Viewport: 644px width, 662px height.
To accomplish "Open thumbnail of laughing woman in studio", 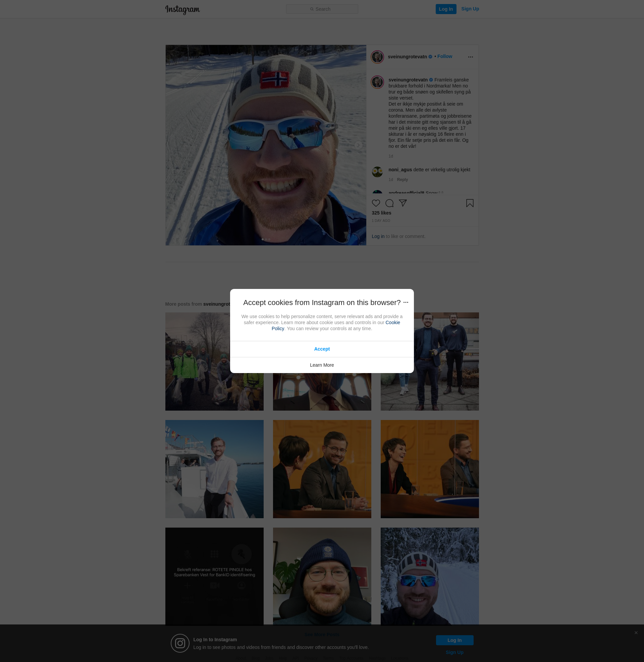I will pyautogui.click(x=430, y=469).
